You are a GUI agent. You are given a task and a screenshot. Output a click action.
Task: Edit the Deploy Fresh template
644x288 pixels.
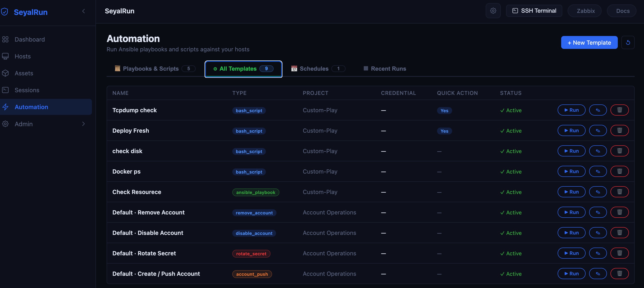(598, 131)
